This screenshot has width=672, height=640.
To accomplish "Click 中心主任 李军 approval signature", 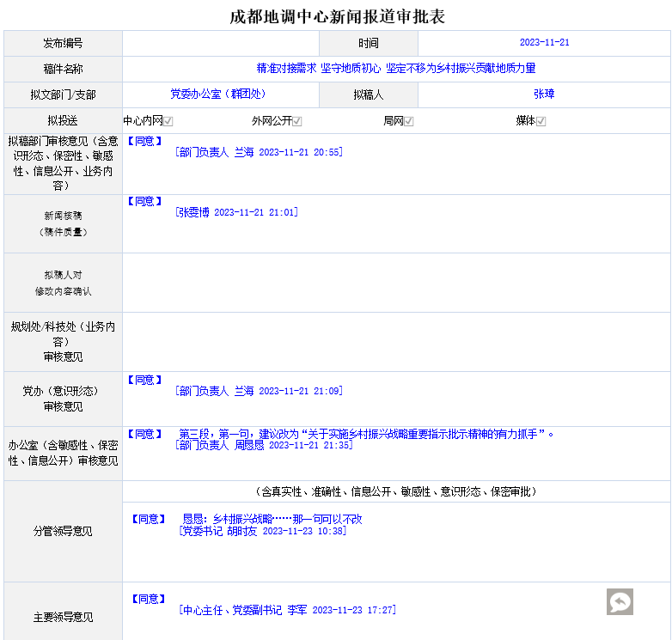I will tap(286, 610).
